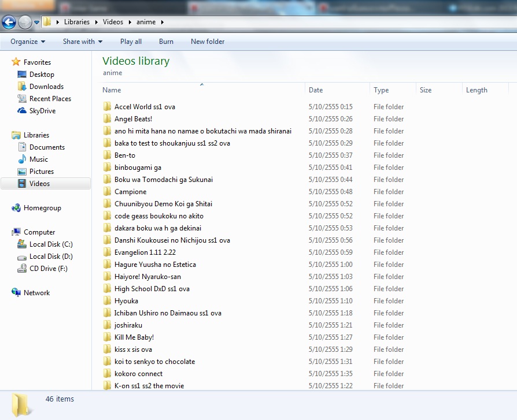Select 'dakara boku wa h ga dekinai'
This screenshot has height=420, width=517.
(158, 228)
